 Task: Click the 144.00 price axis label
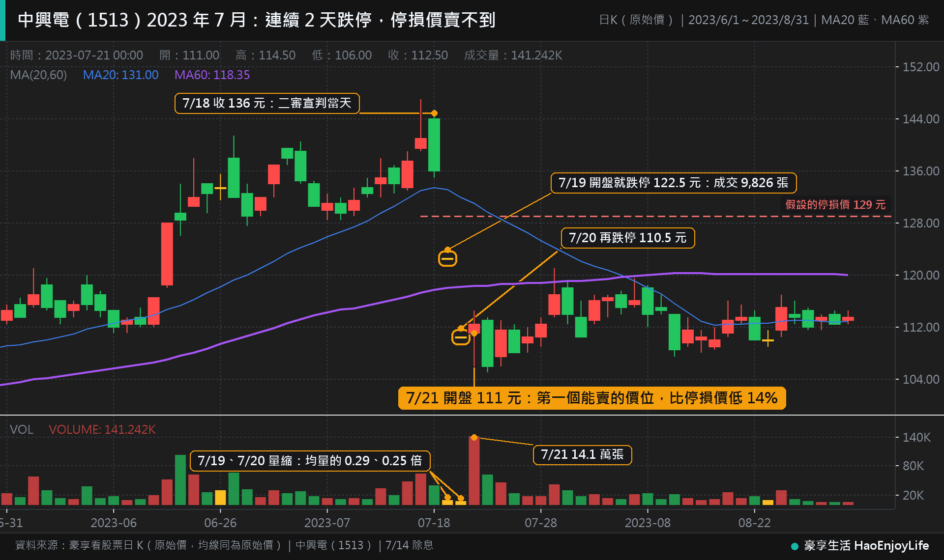[921, 119]
